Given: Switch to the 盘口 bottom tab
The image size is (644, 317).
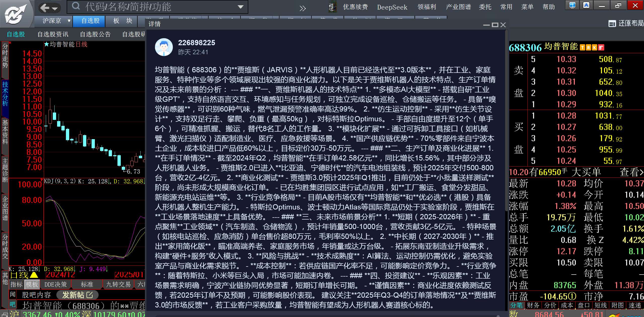Looking at the screenshot, I should click(584, 305).
